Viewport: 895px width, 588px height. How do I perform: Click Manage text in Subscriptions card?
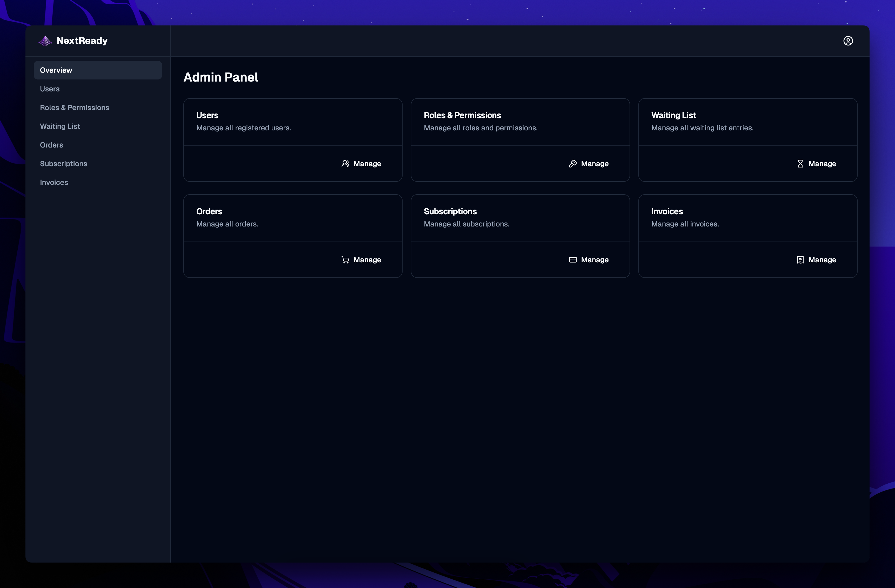point(595,260)
